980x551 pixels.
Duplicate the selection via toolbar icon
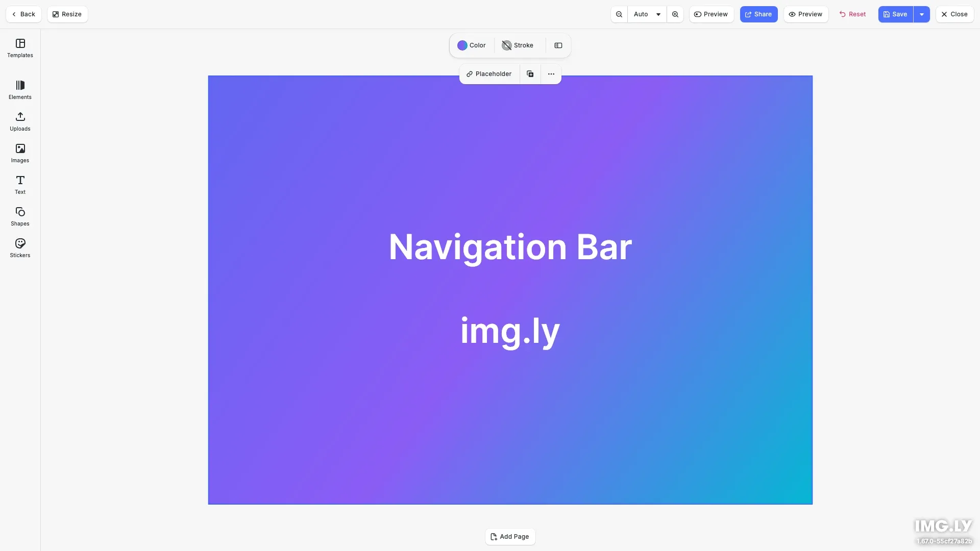coord(530,73)
